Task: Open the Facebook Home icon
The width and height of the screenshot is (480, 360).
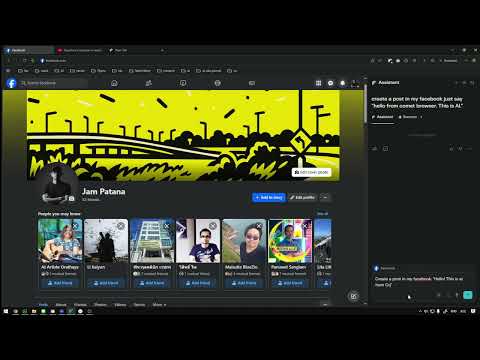Action: pos(114,83)
